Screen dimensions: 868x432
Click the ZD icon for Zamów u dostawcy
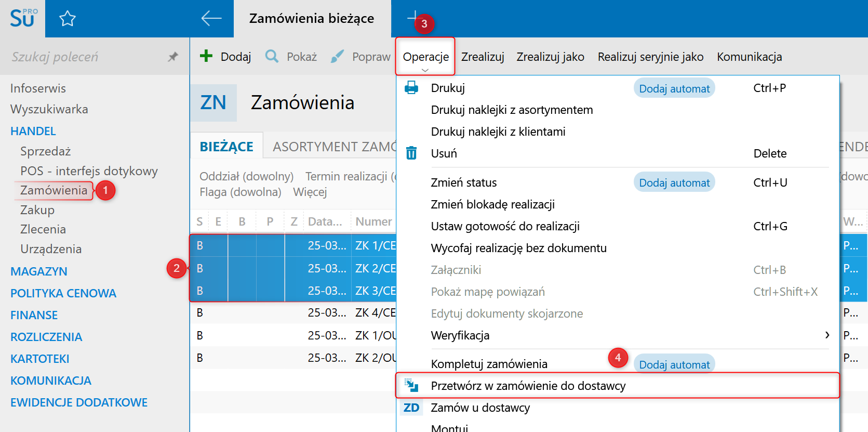click(411, 408)
